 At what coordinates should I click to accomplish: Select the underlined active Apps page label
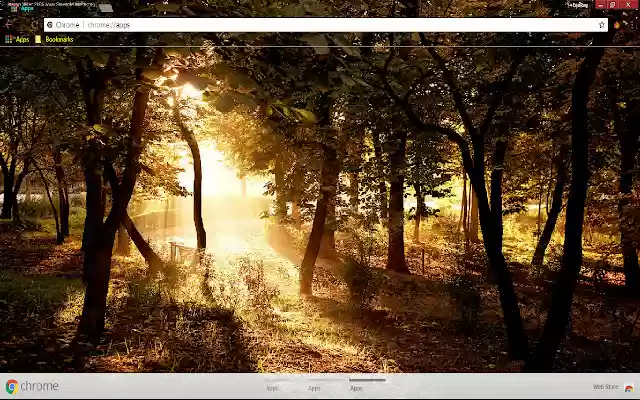(356, 388)
